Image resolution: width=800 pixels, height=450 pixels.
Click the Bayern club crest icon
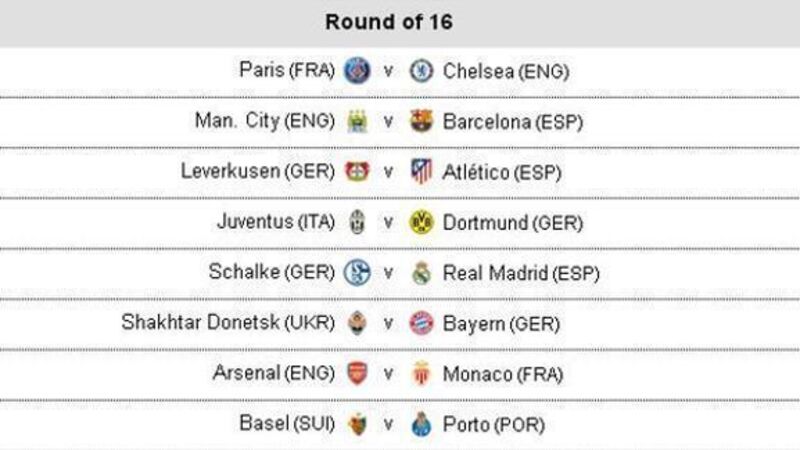(421, 323)
